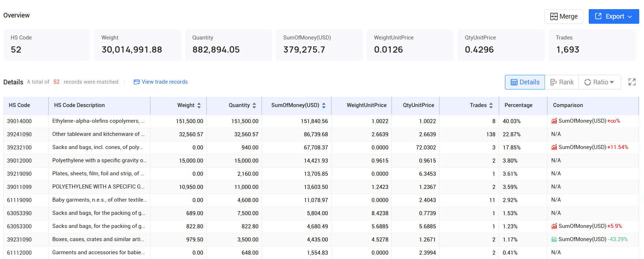Click the WeightUnitPrice overview value 0.0126
The width and height of the screenshot is (644, 259).
[x=388, y=50]
